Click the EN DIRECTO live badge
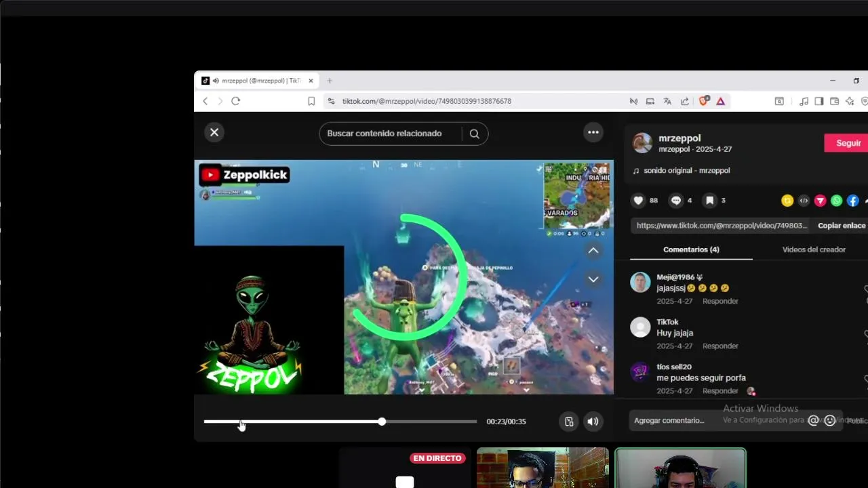Viewport: 868px width, 488px height. point(437,458)
